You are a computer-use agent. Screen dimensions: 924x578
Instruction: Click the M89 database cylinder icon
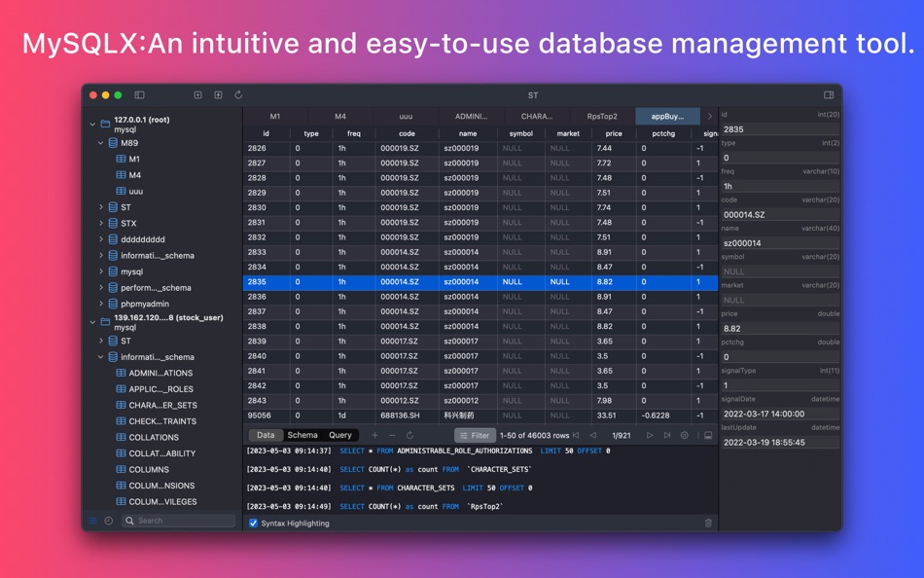[113, 143]
